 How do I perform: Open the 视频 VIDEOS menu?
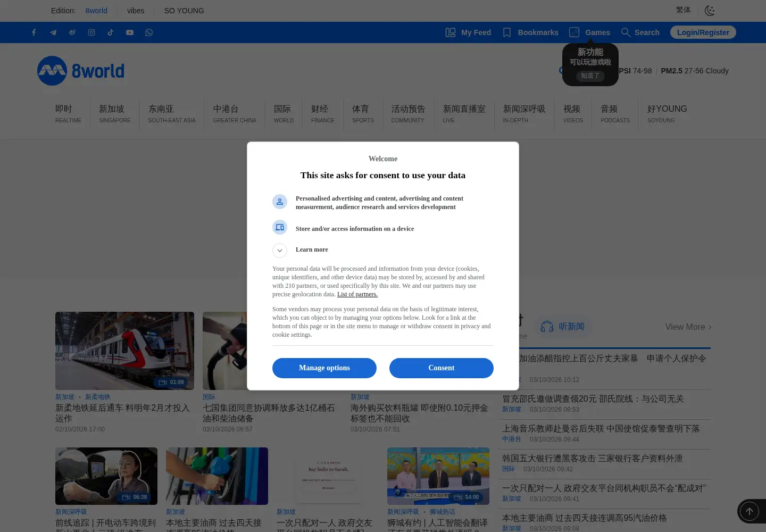[573, 114]
